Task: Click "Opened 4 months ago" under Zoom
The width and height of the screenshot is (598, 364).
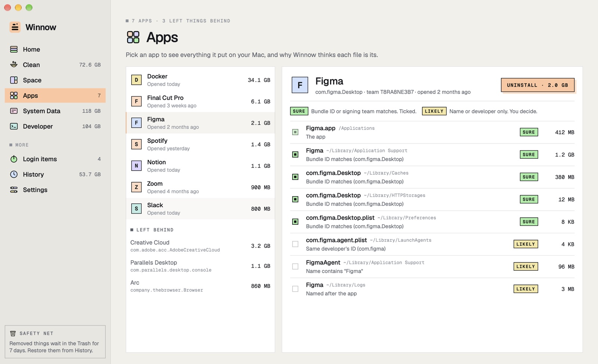Action: [173, 192]
